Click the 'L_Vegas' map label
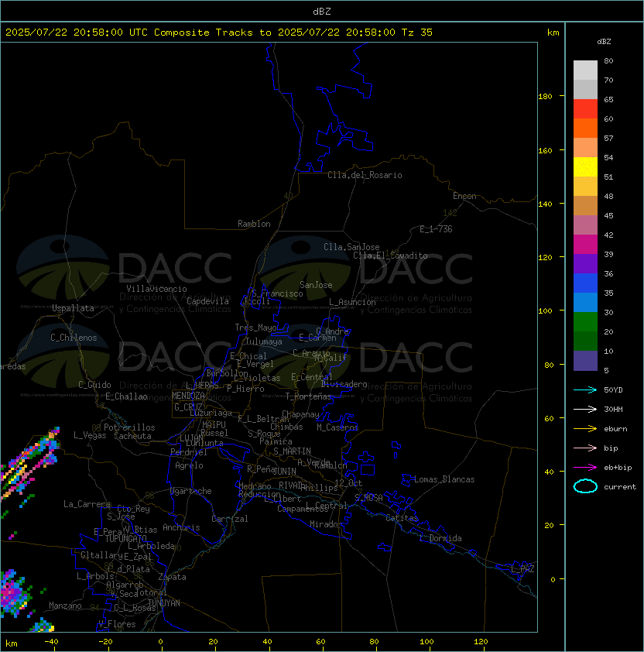This screenshot has width=644, height=652. click(90, 435)
